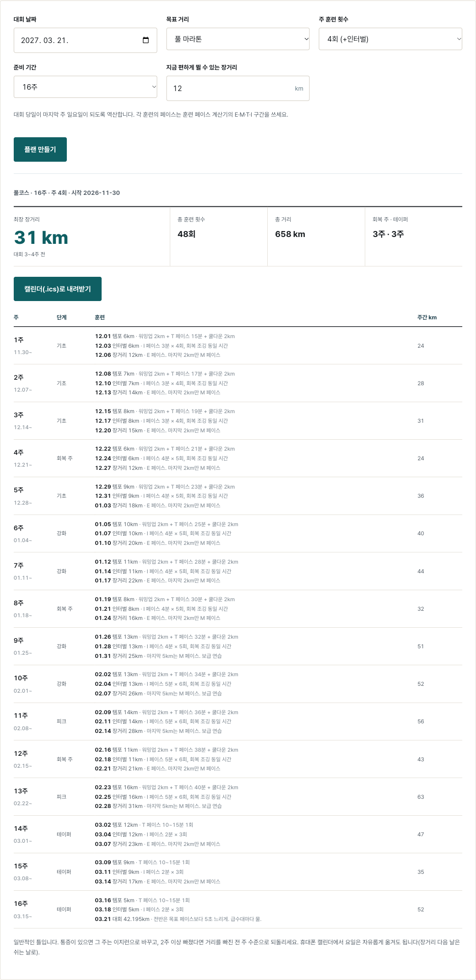Click the 03.07 장거리 23km workout entry
476x980 pixels.
(x=157, y=844)
